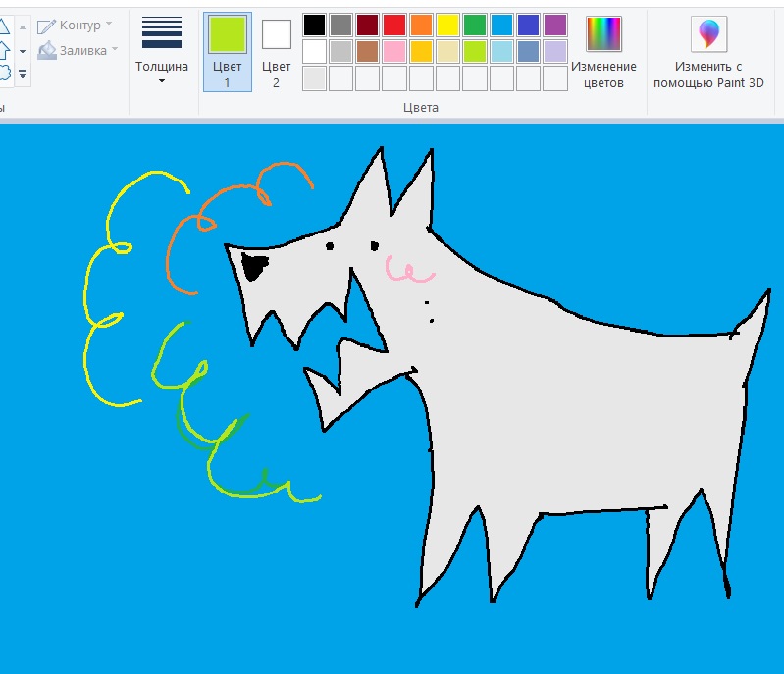Select the triangle shape in shapes gallery
This screenshot has height=674, width=784.
click(4, 26)
